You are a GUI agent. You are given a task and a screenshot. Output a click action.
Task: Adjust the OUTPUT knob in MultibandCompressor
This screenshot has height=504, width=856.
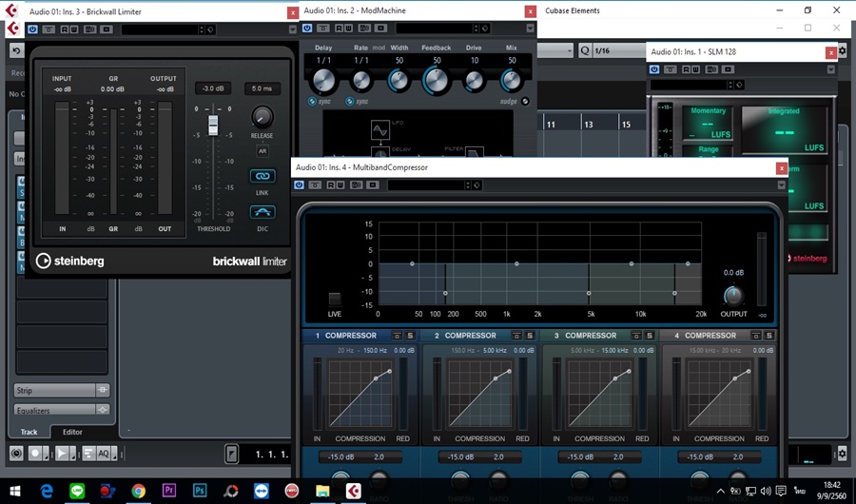coord(733,296)
